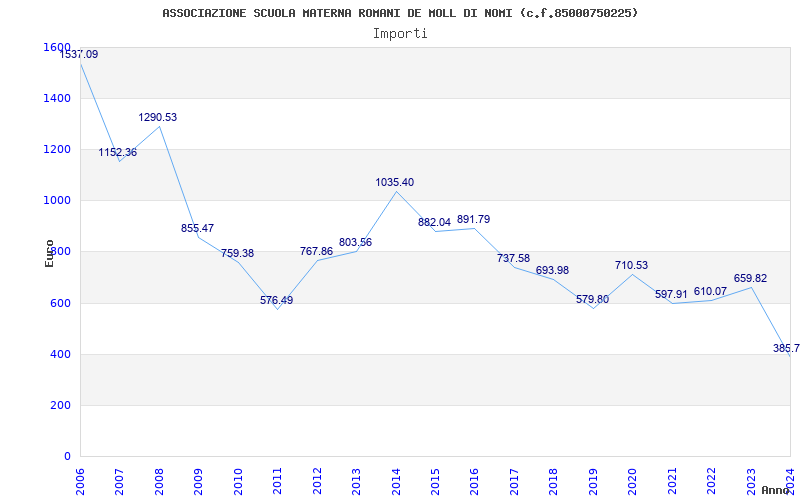
Task: Click the 1400 y-axis tick label
Action: pos(55,98)
